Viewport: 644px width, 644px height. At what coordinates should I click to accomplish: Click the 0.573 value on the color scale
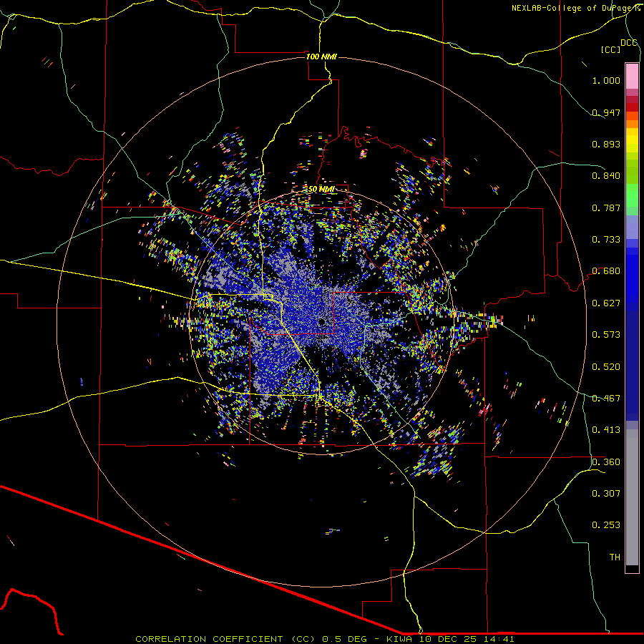tap(606, 334)
